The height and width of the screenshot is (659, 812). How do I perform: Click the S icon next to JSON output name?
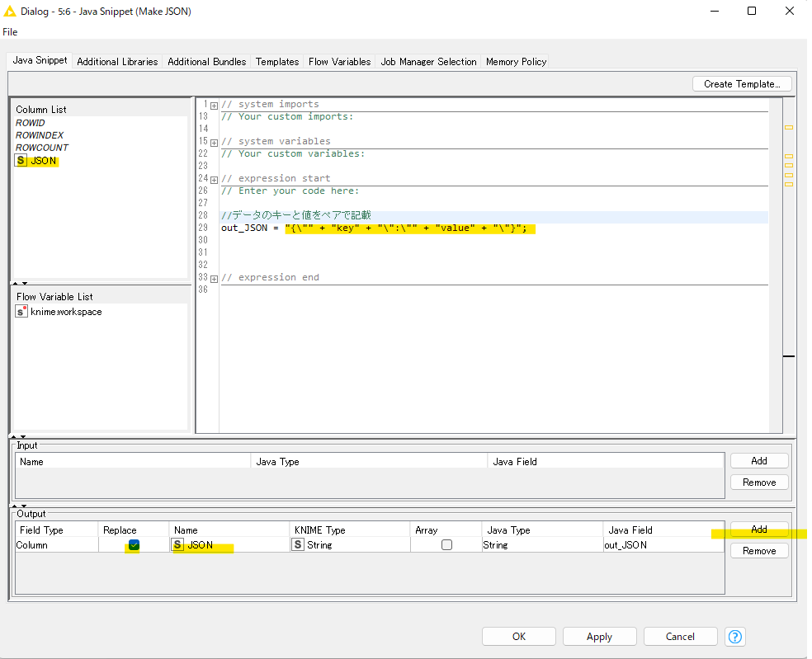[176, 544]
